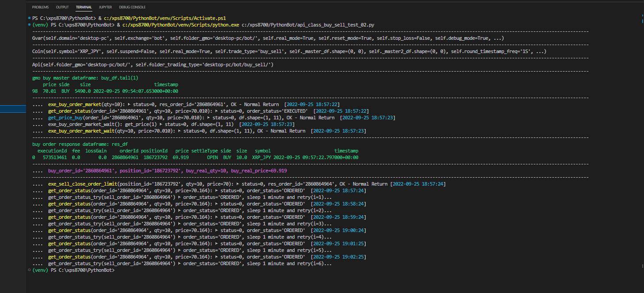This screenshot has width=644, height=293.
Task: Click the Gvar(self.domain='desktop-pc' output line
Action: pos(269,38)
